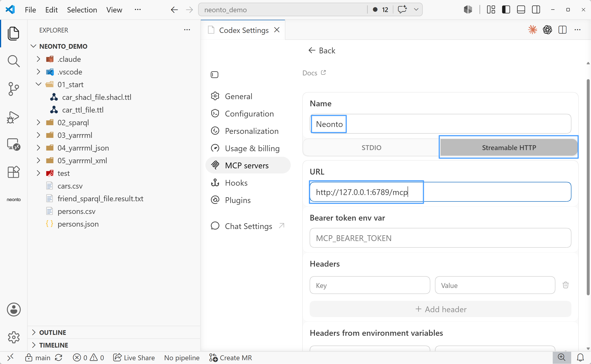591x364 pixels.
Task: Open Remote Explorer icon in activity bar
Action: tap(14, 145)
